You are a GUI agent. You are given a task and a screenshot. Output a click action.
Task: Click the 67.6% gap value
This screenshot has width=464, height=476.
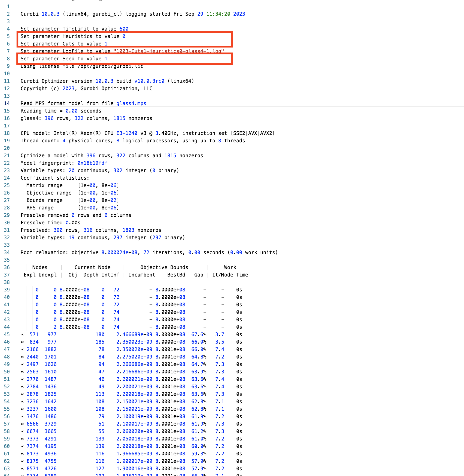[x=198, y=334]
